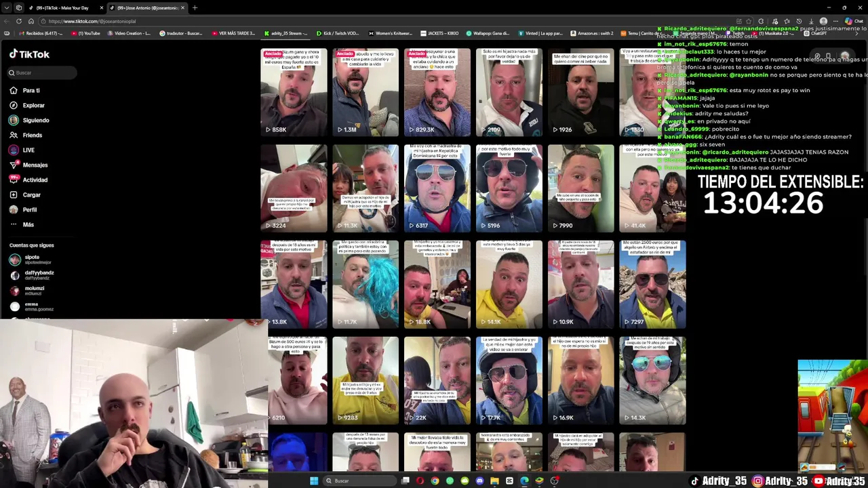Open a new browser tab
Viewport: 868px width, 488px height.
195,7
